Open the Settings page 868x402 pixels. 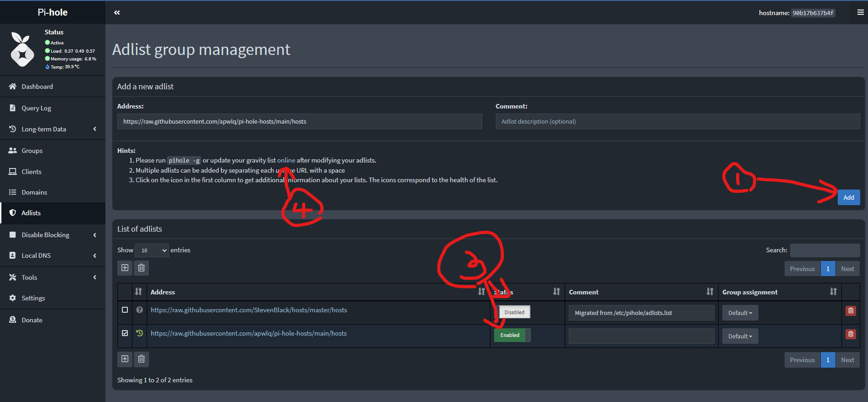(x=53, y=298)
